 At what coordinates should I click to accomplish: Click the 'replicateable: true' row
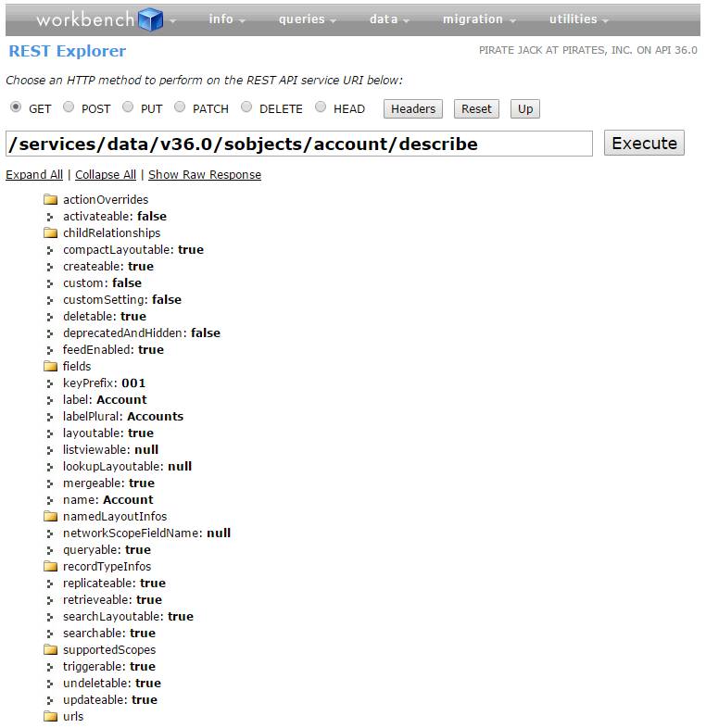click(x=114, y=584)
